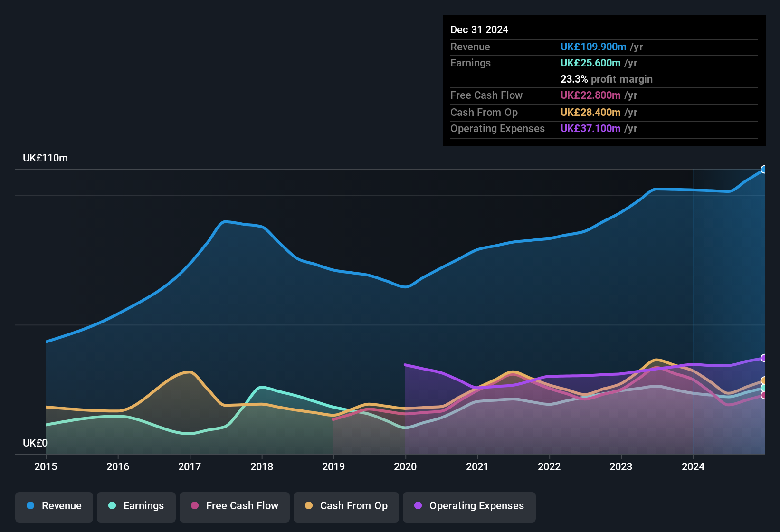Click the 2022 x-axis label
780x532 pixels.
click(x=549, y=467)
